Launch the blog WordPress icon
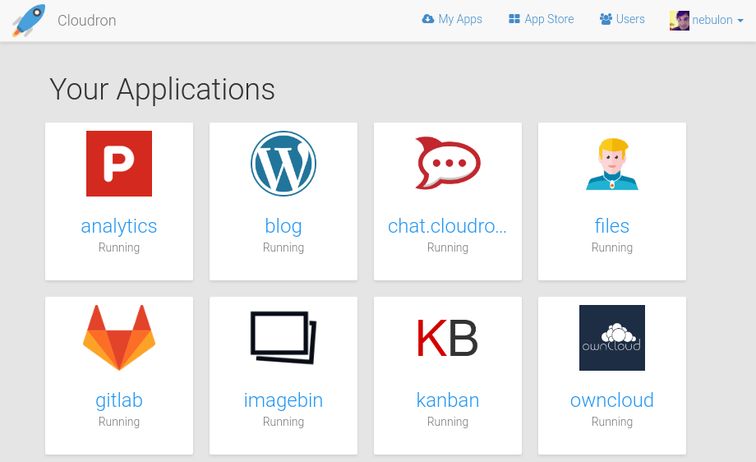 [x=283, y=163]
